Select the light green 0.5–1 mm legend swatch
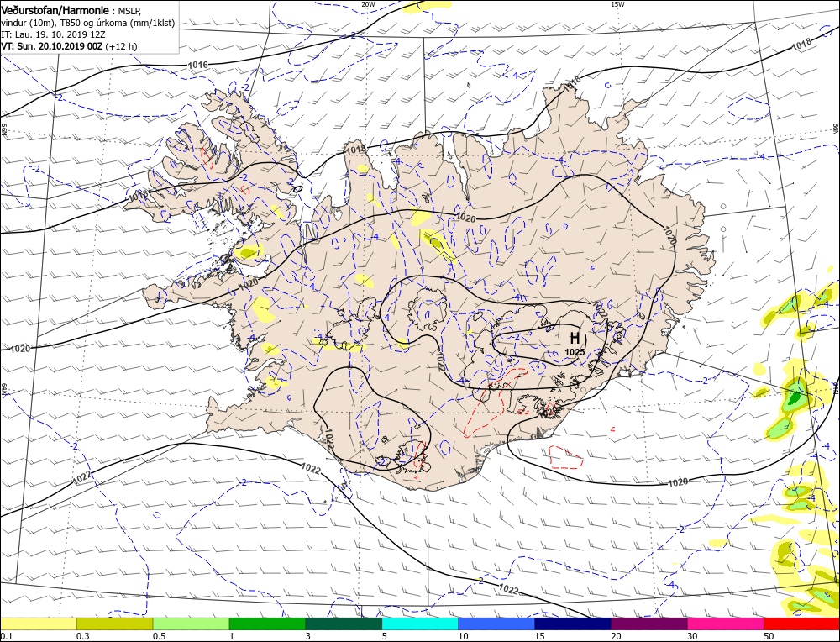840x642 pixels. [x=192, y=624]
